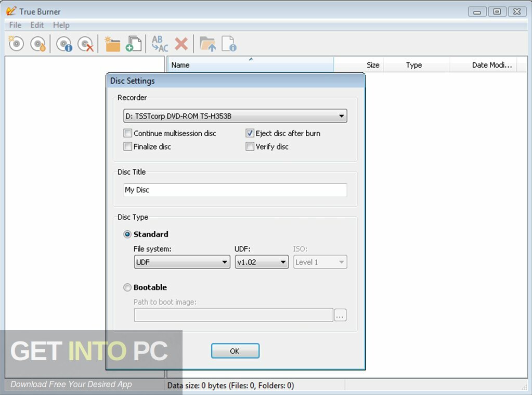Screen dimensions: 532x395
Task: Close the True Burner window
Action: click(517, 12)
